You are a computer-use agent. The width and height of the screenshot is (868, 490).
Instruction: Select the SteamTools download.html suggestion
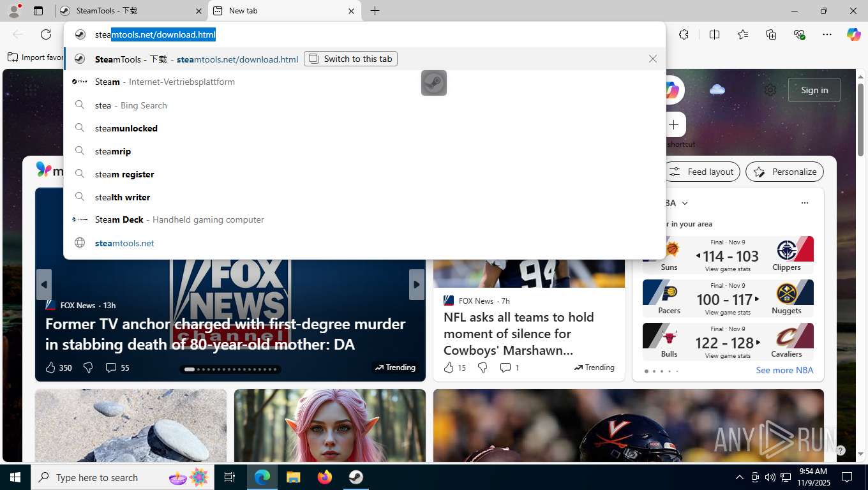pyautogui.click(x=364, y=59)
